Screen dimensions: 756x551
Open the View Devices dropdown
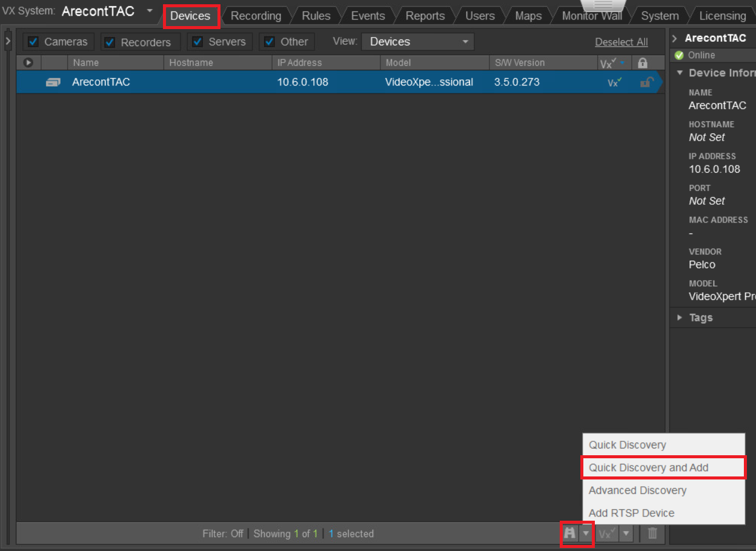[x=418, y=42]
